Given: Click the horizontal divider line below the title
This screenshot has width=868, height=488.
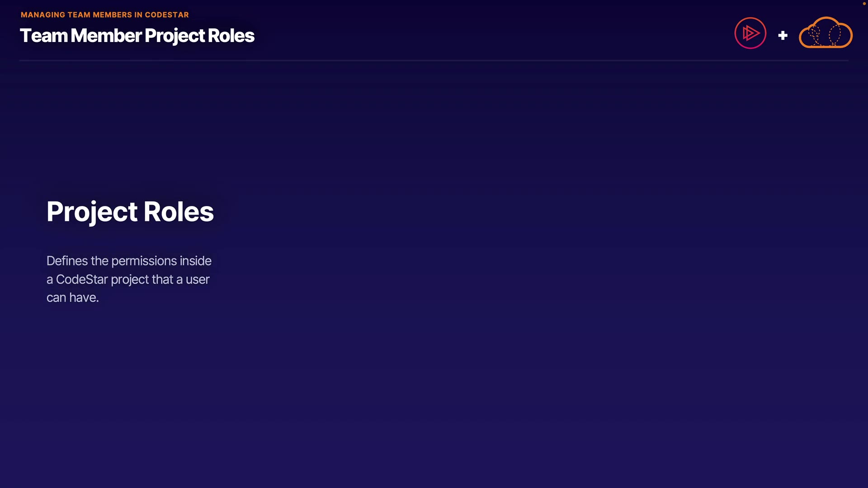Looking at the screenshot, I should point(434,60).
